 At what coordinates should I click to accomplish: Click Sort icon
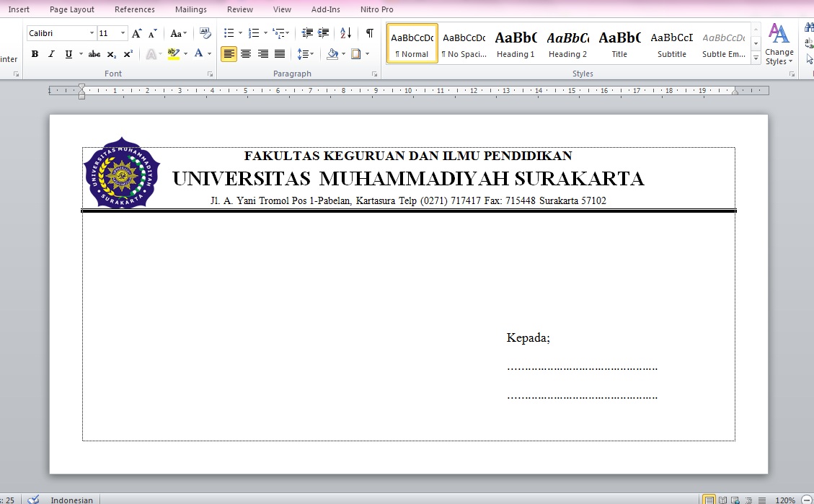[x=346, y=33]
